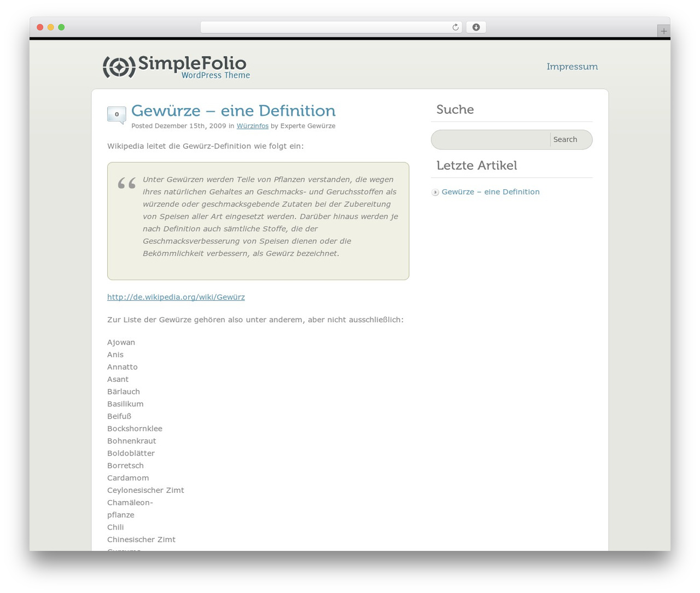Click the list entry Bohnenkraut
This screenshot has height=593, width=700.
132,441
